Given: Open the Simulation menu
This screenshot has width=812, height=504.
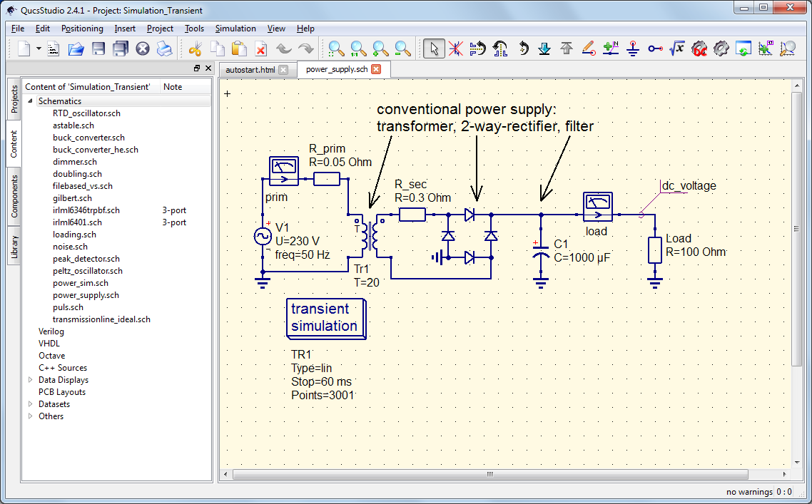Looking at the screenshot, I should tap(235, 29).
